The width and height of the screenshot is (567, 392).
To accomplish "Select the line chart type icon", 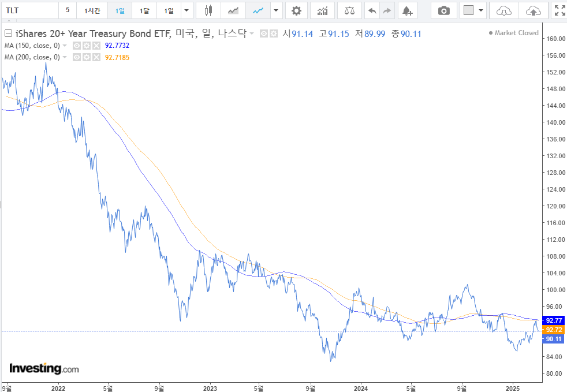I will (x=258, y=10).
